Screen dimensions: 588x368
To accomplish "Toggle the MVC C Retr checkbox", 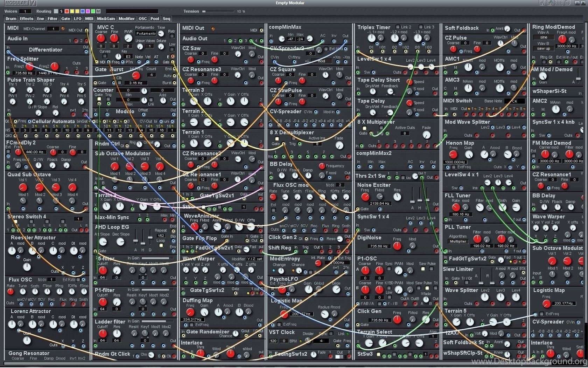I will tap(171, 36).
